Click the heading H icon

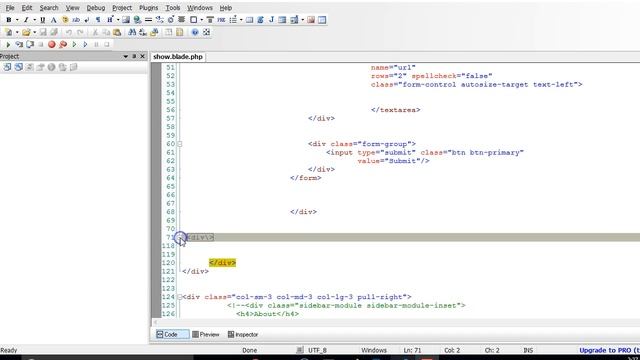pos(110,20)
